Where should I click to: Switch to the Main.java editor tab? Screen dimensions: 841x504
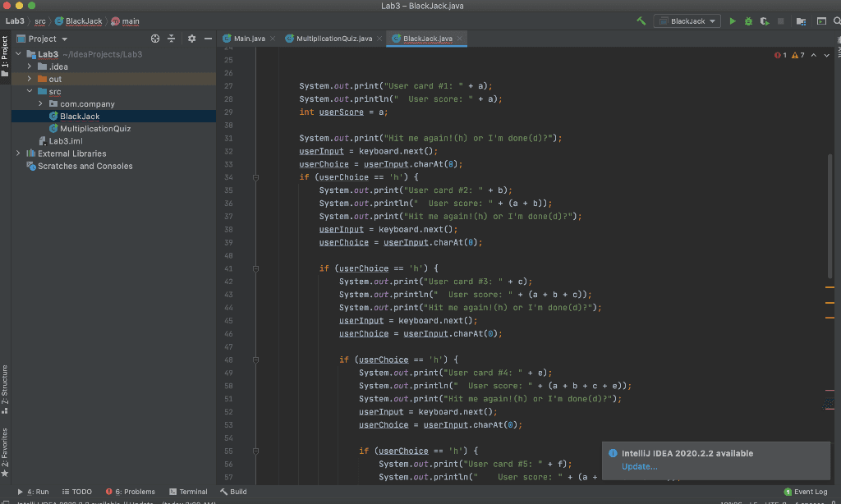[x=249, y=39]
